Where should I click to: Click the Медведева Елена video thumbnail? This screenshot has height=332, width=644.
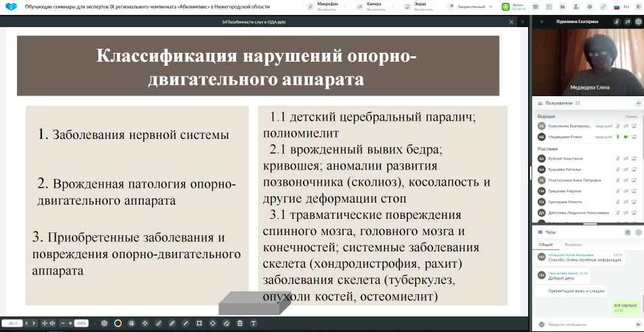click(x=588, y=62)
